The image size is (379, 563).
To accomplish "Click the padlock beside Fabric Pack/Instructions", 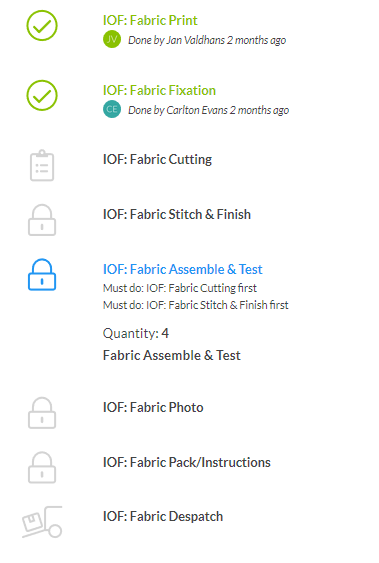I will click(42, 467).
